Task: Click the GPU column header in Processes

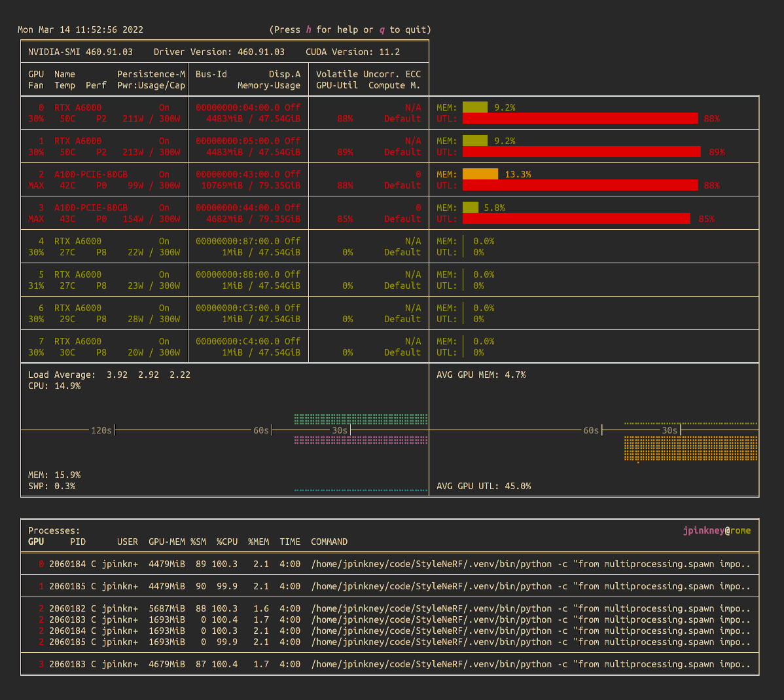Action: click(36, 542)
